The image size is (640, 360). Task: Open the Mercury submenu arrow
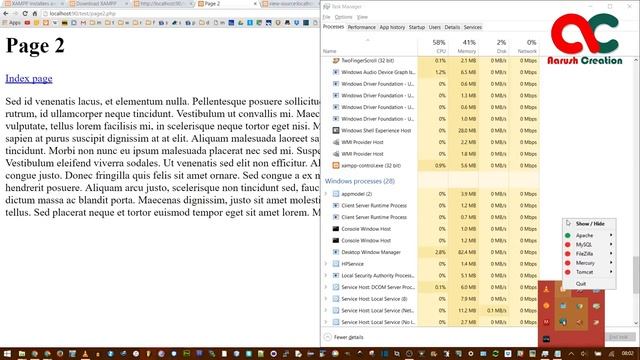pos(611,263)
